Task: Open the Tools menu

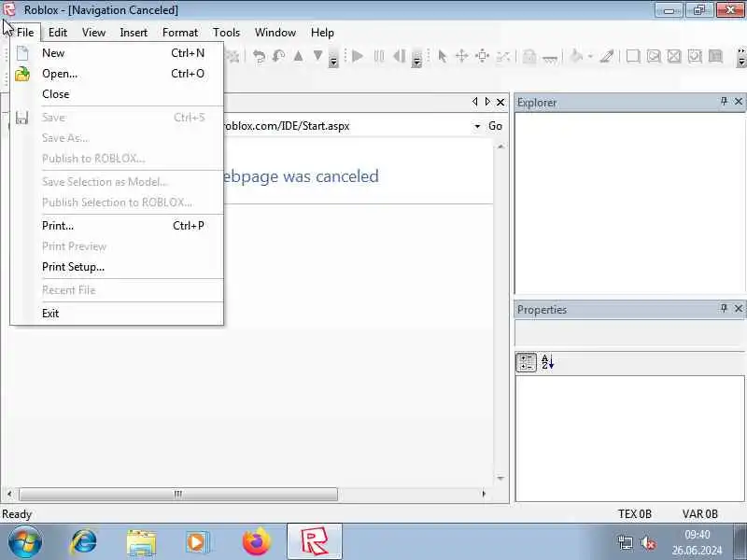Action: coord(226,33)
